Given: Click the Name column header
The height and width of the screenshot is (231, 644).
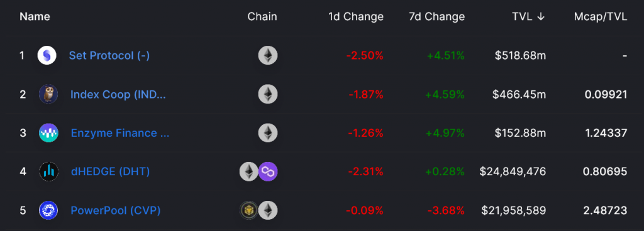Looking at the screenshot, I should tap(35, 17).
